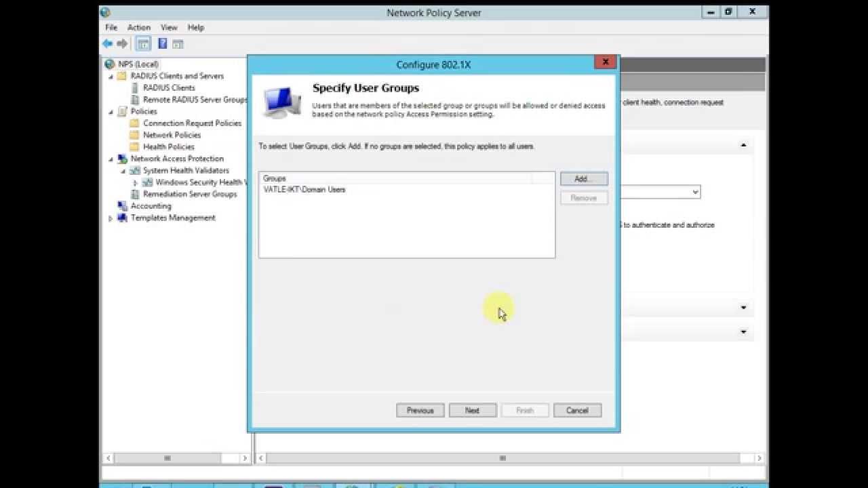
Task: Close the Configure 802.1X dialog
Action: [606, 62]
